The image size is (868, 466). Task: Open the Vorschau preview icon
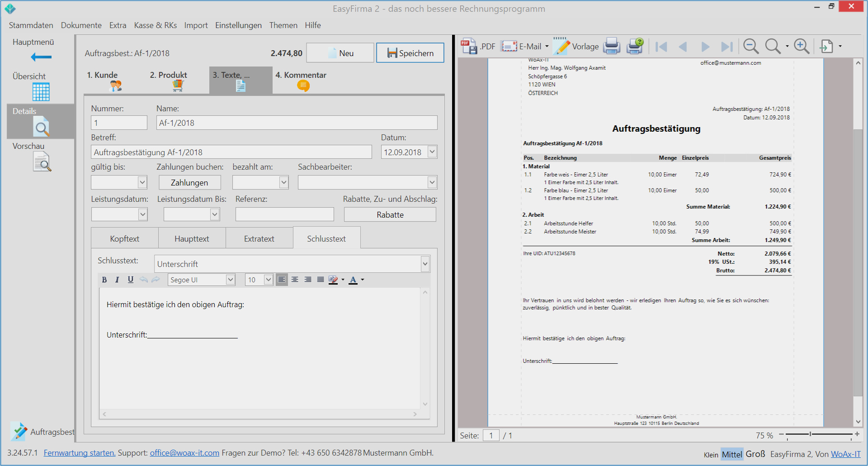42,162
